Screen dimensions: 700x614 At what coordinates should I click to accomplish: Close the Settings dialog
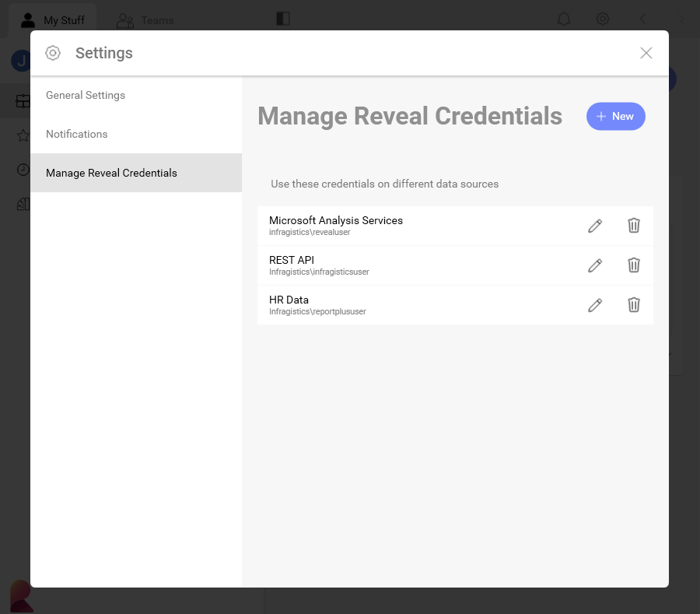(x=646, y=53)
